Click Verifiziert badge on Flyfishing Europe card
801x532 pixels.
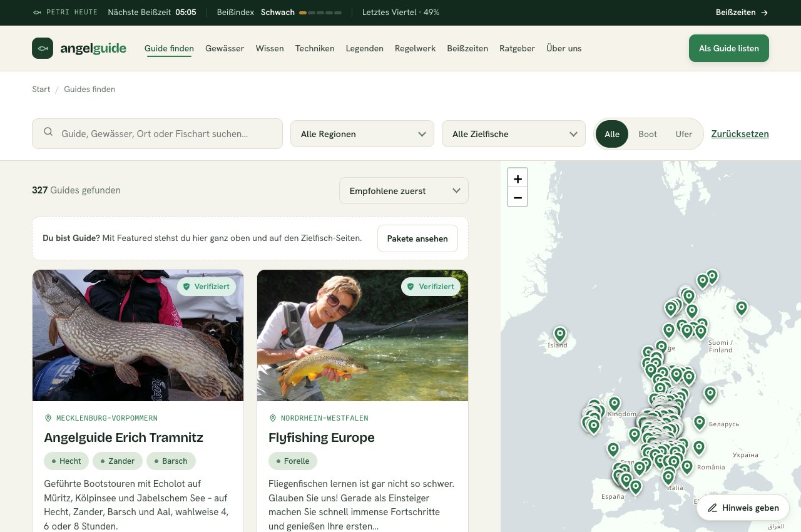[x=431, y=287]
